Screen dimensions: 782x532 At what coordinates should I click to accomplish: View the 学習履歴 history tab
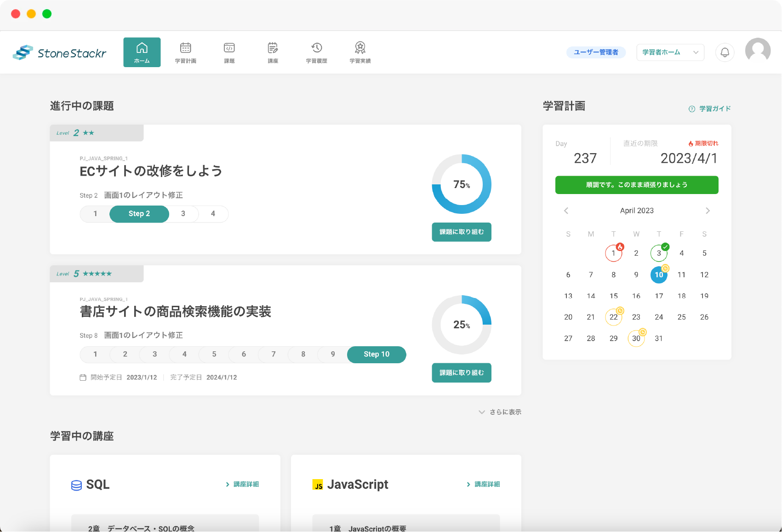click(x=317, y=52)
